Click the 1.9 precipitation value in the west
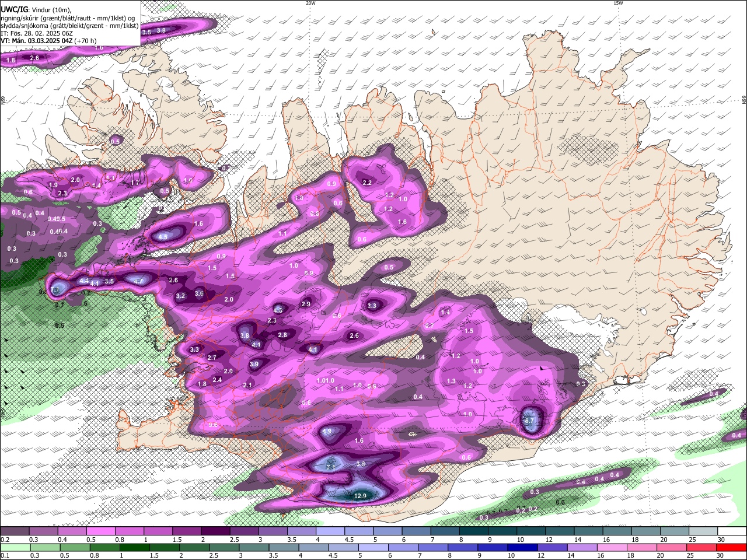This screenshot has height=560, width=747. (x=53, y=185)
